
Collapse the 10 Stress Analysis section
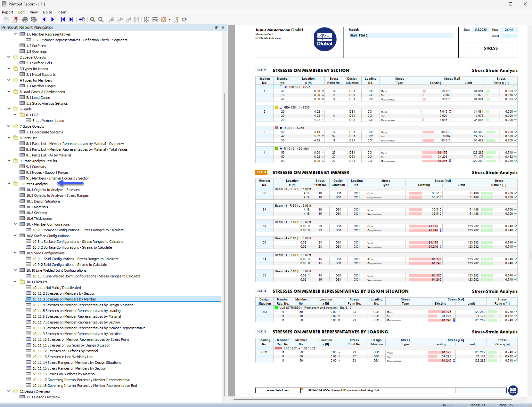[9, 184]
